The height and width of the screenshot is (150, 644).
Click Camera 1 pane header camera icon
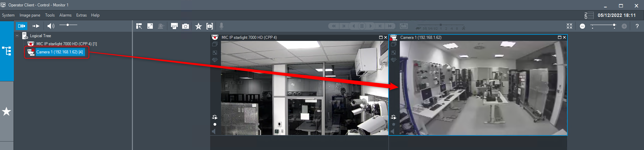394,37
